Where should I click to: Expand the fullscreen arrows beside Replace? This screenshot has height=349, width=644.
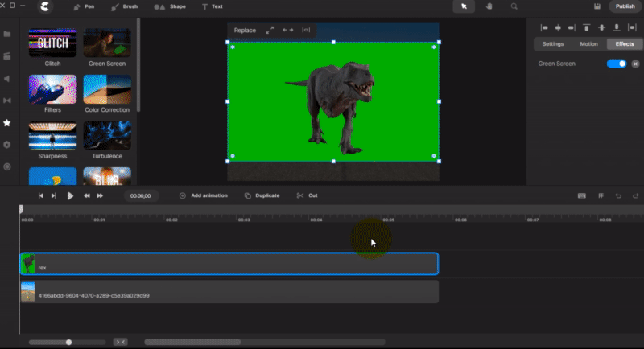tap(270, 31)
